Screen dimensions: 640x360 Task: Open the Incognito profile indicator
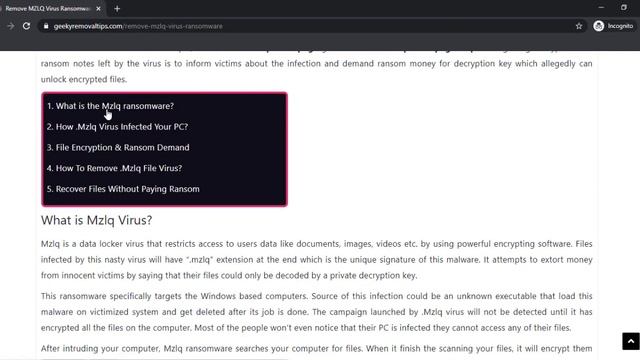tap(613, 26)
